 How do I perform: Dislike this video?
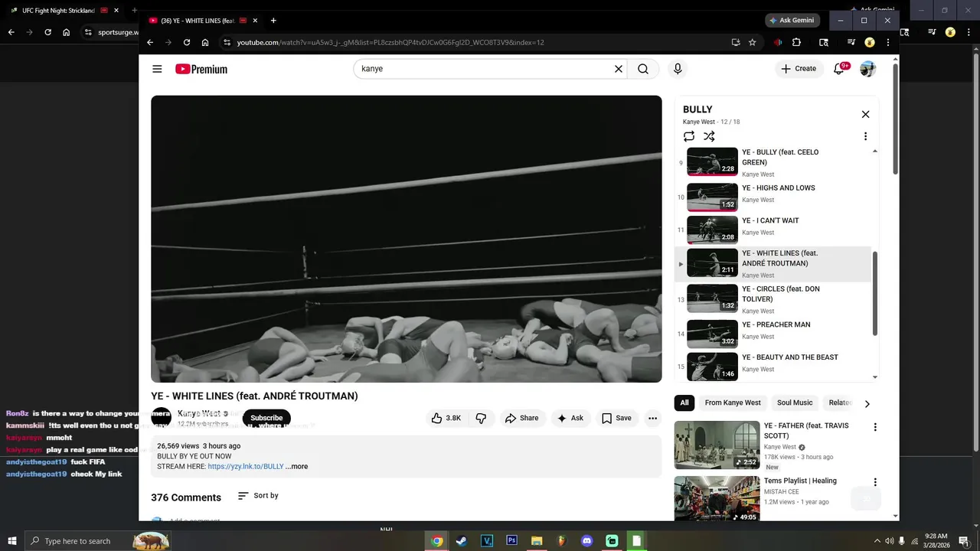pyautogui.click(x=481, y=418)
